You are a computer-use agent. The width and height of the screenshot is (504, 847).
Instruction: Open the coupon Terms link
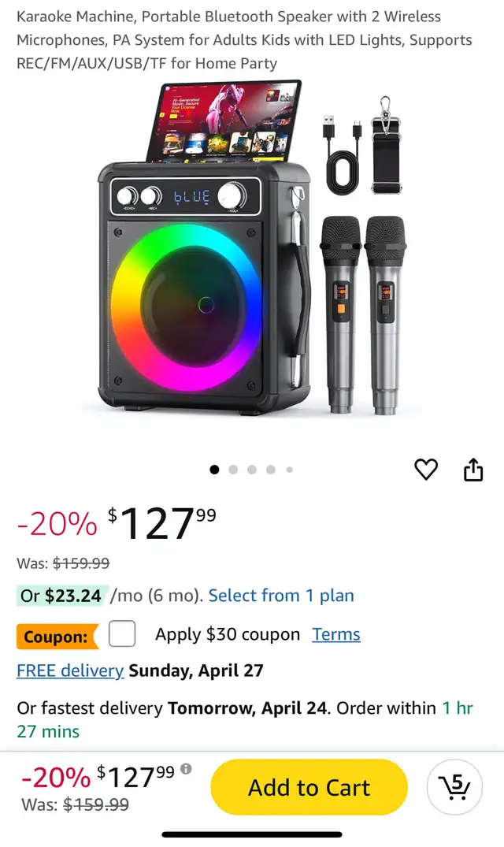point(336,634)
